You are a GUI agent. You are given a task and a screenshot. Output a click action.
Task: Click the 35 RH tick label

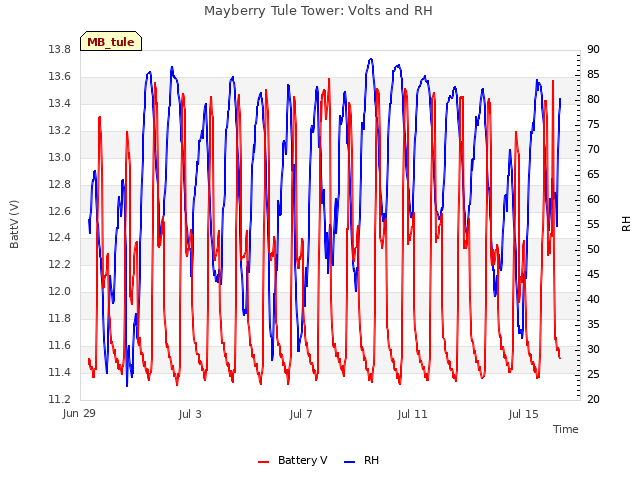pyautogui.click(x=593, y=324)
